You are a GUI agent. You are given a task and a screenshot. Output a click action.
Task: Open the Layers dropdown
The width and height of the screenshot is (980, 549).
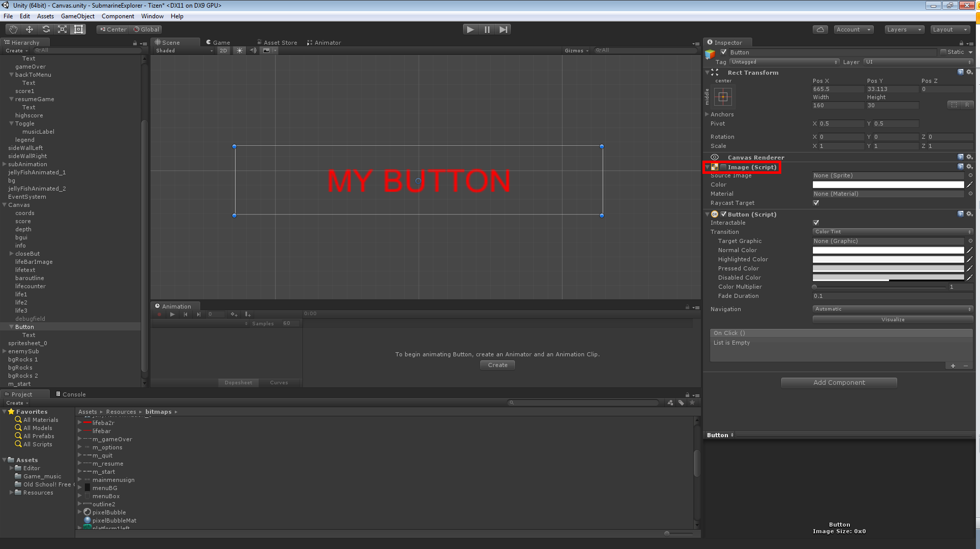click(904, 29)
